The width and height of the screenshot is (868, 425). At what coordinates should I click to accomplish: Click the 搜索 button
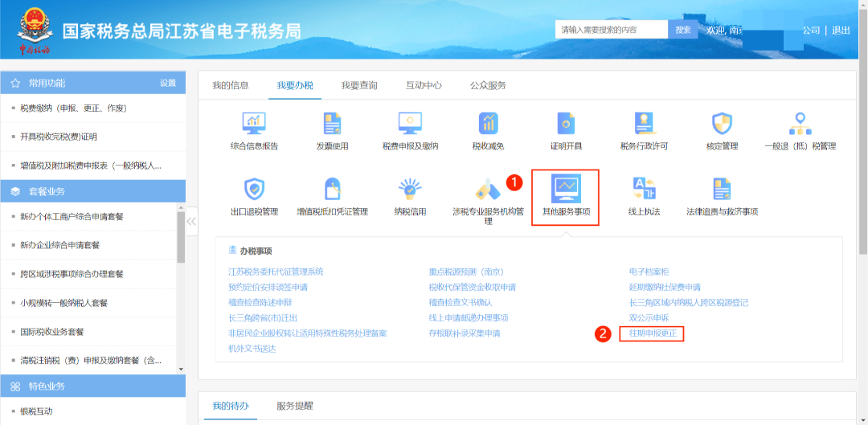tap(682, 30)
